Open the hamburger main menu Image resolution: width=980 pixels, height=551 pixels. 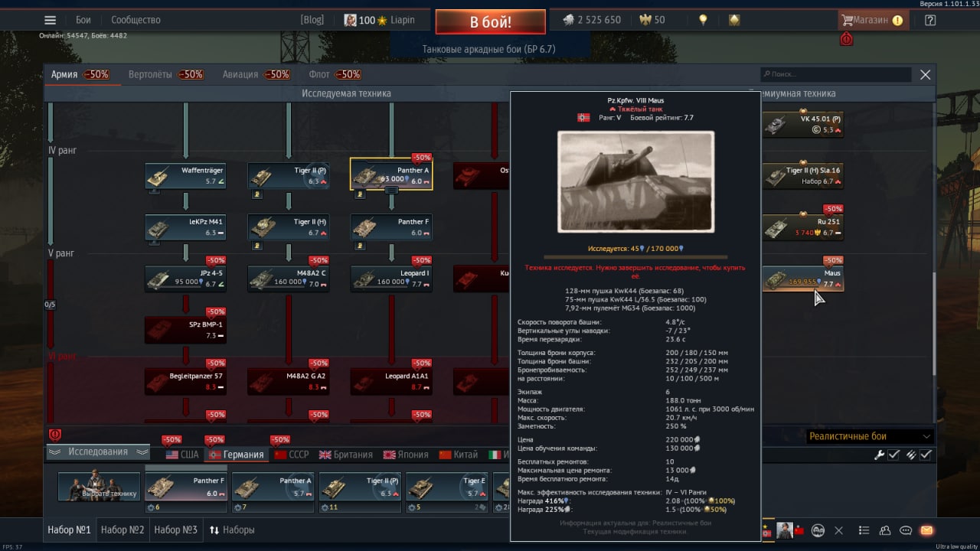(50, 20)
